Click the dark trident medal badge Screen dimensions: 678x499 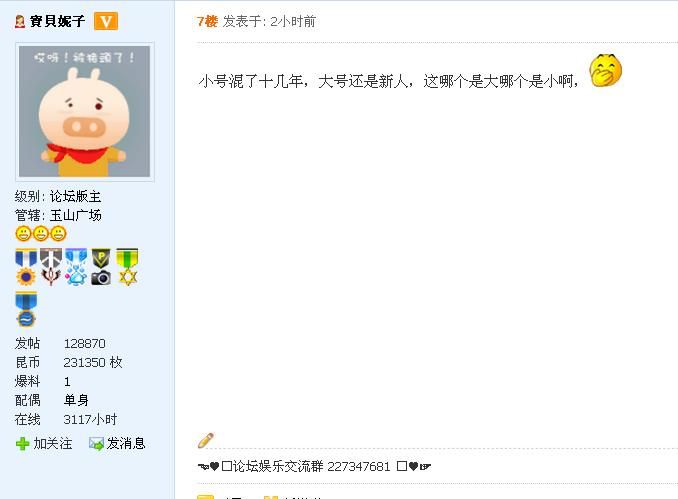[x=51, y=267]
